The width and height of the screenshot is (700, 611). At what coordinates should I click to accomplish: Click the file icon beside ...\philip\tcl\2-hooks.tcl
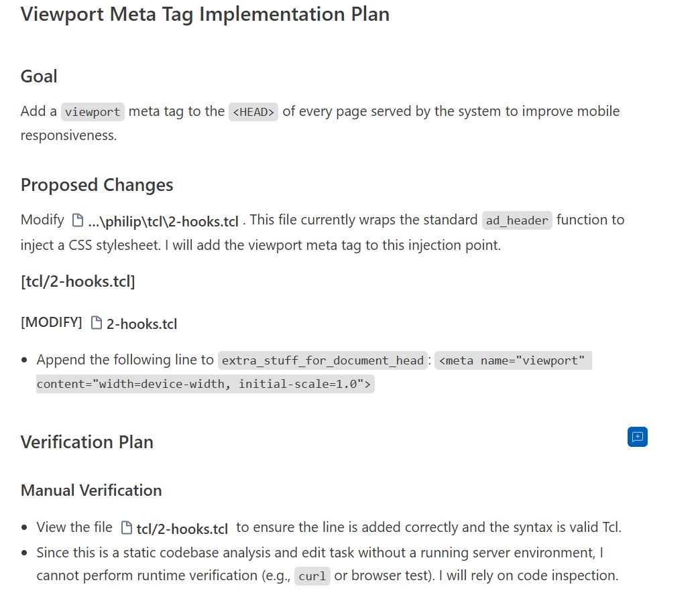coord(78,220)
